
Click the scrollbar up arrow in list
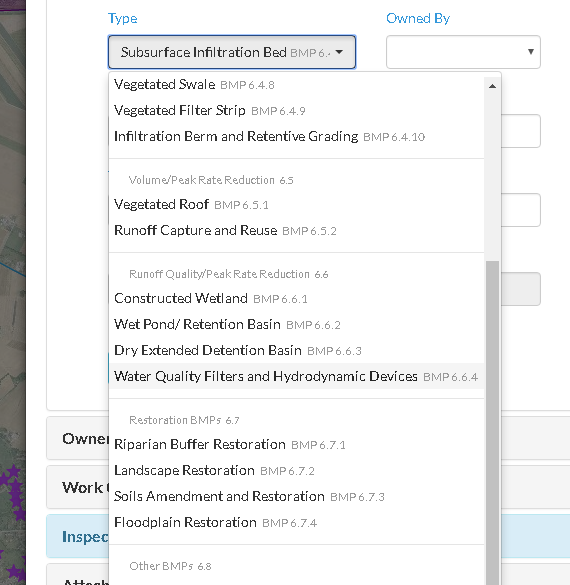[x=492, y=86]
